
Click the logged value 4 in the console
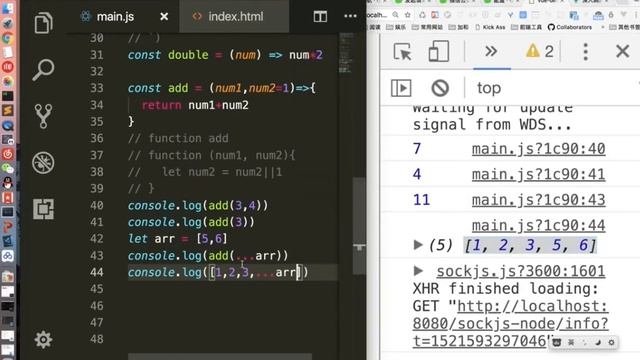click(x=417, y=175)
